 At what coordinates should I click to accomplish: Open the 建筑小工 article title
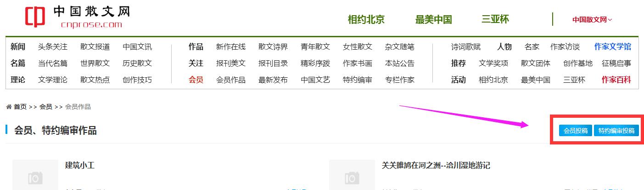80,165
